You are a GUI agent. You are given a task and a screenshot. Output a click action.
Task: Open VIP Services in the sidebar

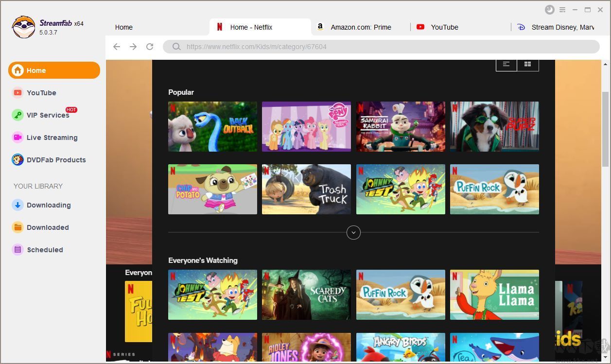click(48, 115)
